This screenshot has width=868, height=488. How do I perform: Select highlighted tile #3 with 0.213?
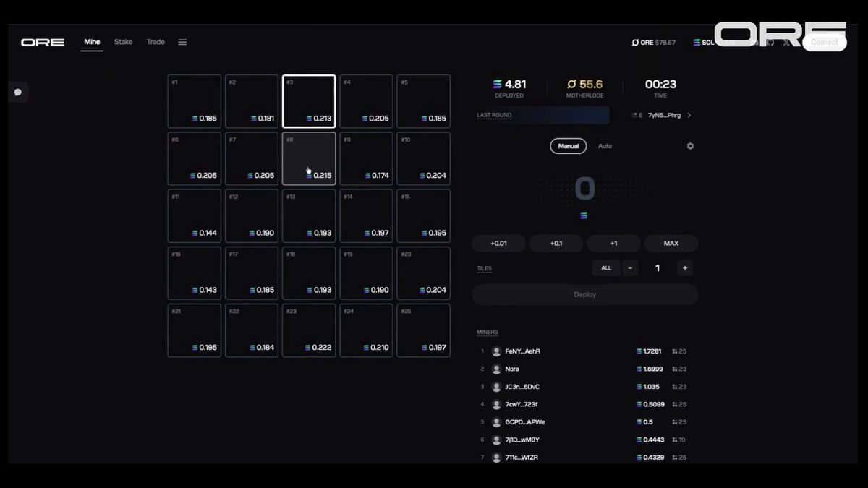(x=309, y=101)
